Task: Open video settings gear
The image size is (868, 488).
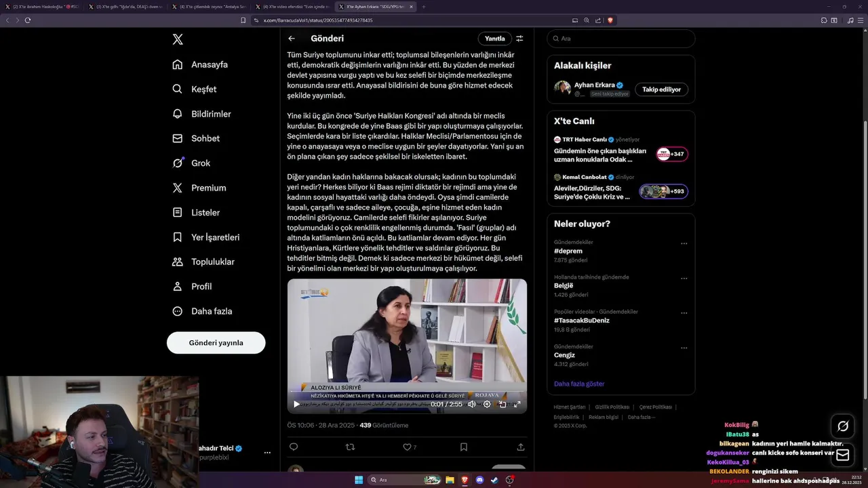Action: tap(487, 404)
